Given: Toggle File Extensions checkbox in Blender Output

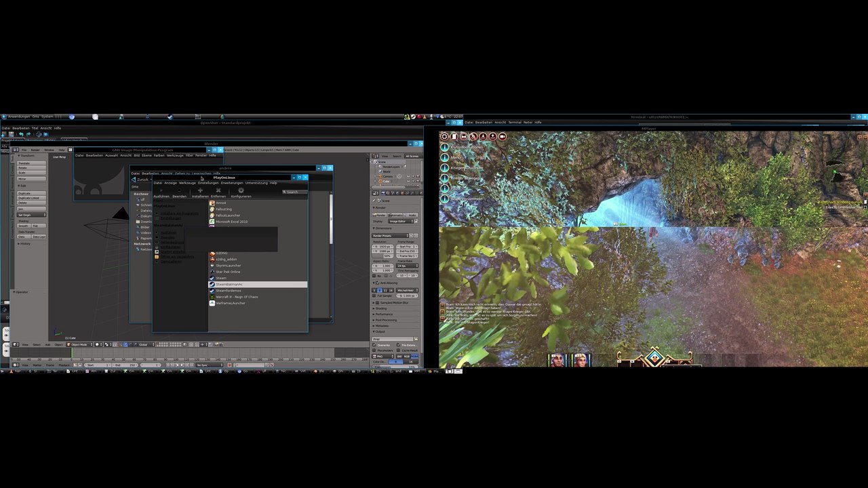Looking at the screenshot, I should tap(399, 345).
